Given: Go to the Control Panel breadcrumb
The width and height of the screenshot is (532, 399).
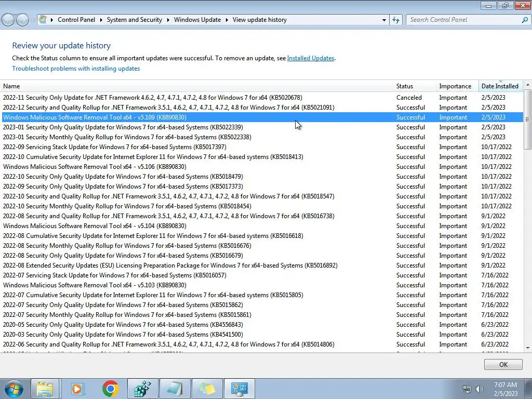Looking at the screenshot, I should 76,20.
